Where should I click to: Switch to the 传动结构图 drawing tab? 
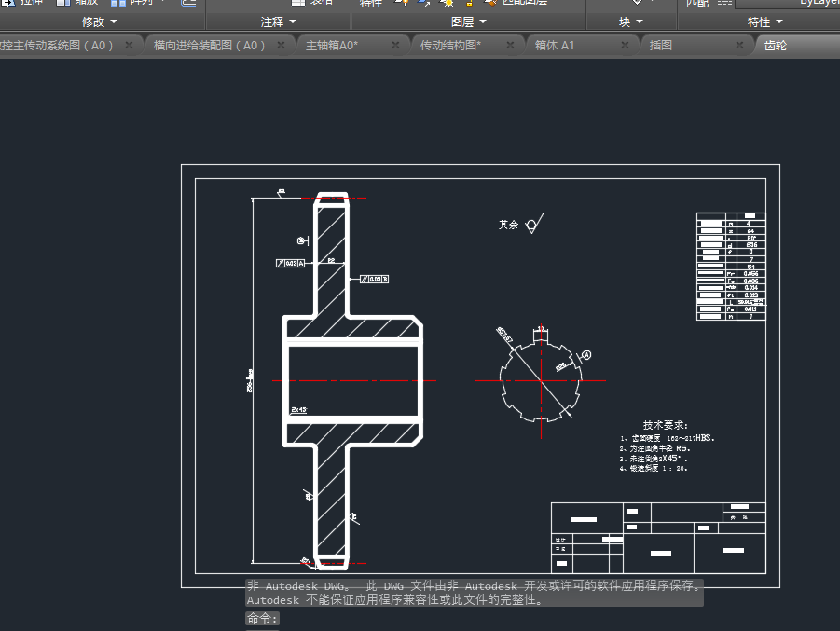450,45
